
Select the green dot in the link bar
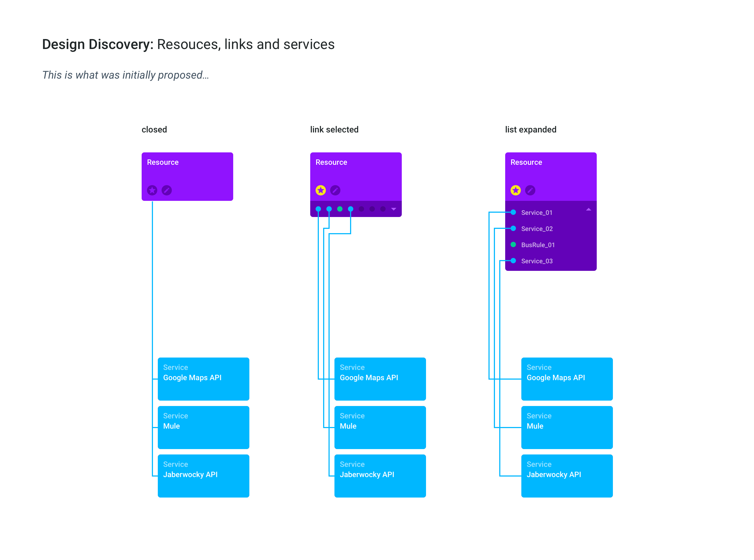(340, 209)
